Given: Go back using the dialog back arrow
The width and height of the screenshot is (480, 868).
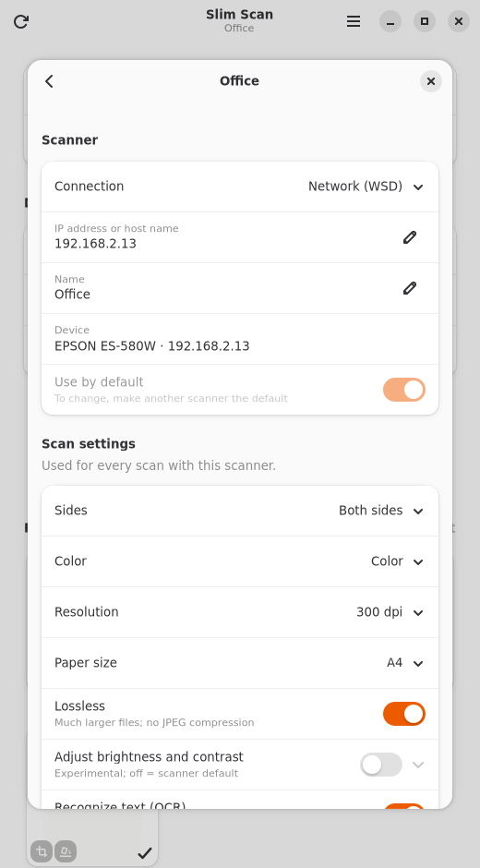Looking at the screenshot, I should tap(49, 81).
